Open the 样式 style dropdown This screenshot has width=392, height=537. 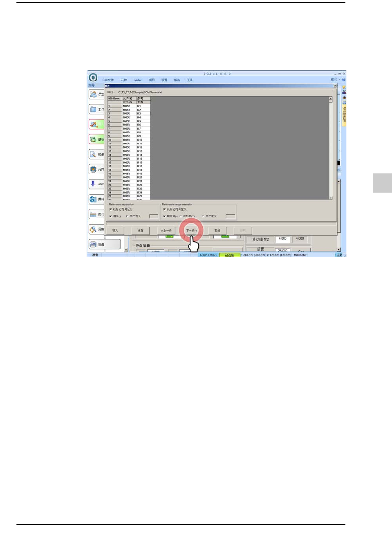[335, 80]
